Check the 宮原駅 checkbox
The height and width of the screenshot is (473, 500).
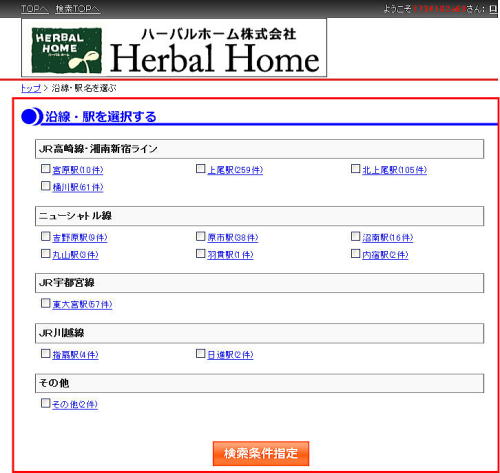tap(45, 169)
